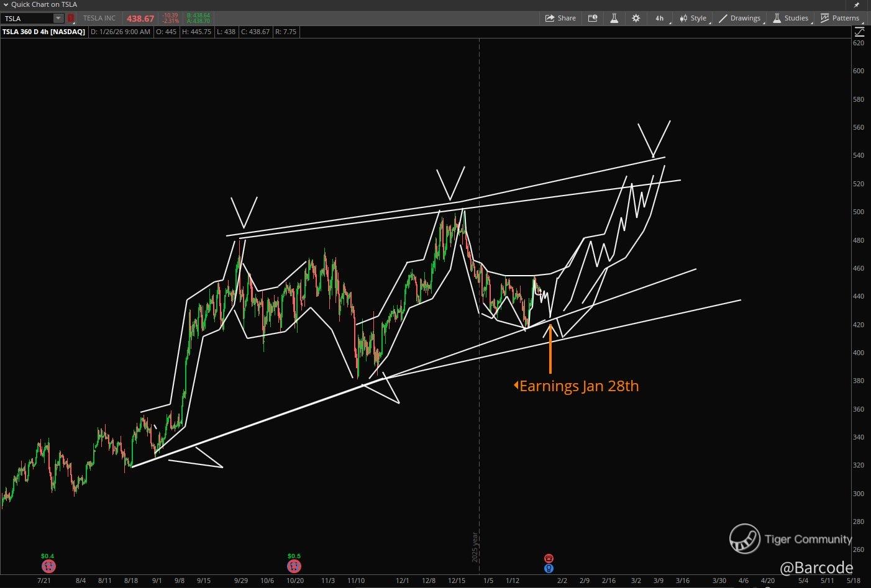The height and width of the screenshot is (588, 871).
Task: Open the flask studies quick icon
Action: click(x=614, y=18)
